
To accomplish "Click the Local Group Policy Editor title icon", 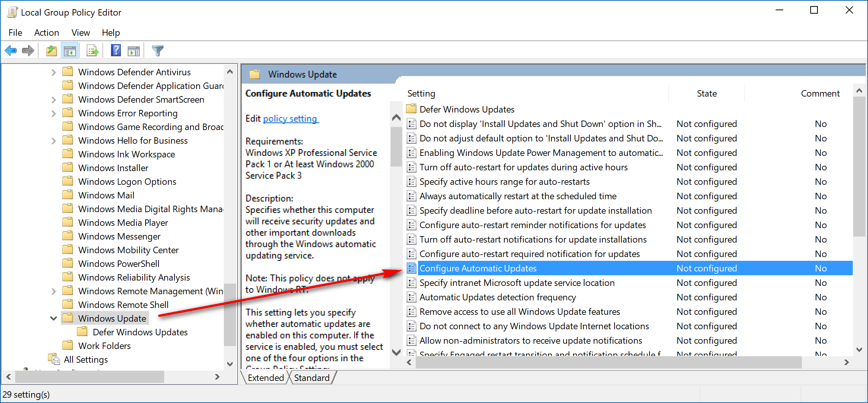I will 12,12.
